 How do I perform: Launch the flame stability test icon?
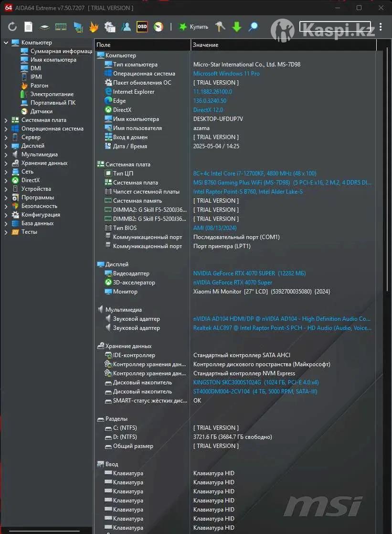coord(94,27)
